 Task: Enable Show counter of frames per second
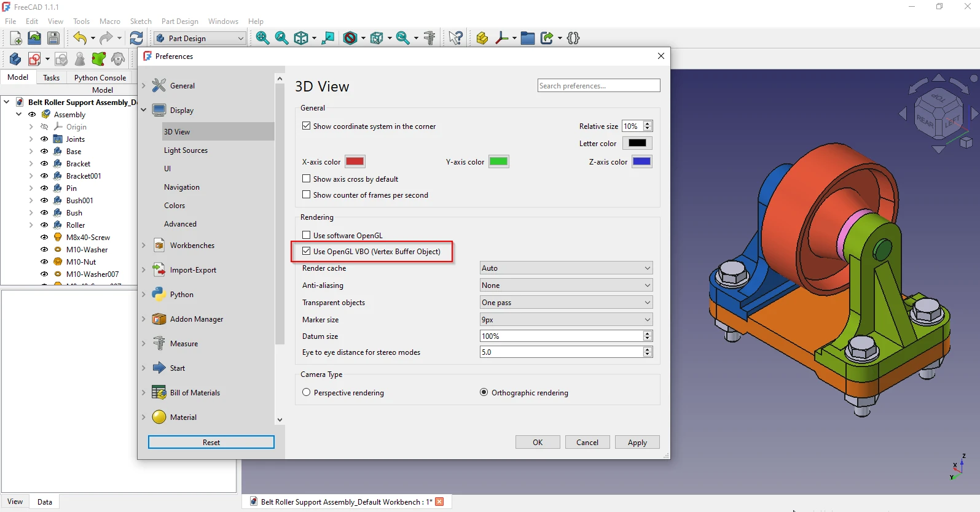pos(307,195)
